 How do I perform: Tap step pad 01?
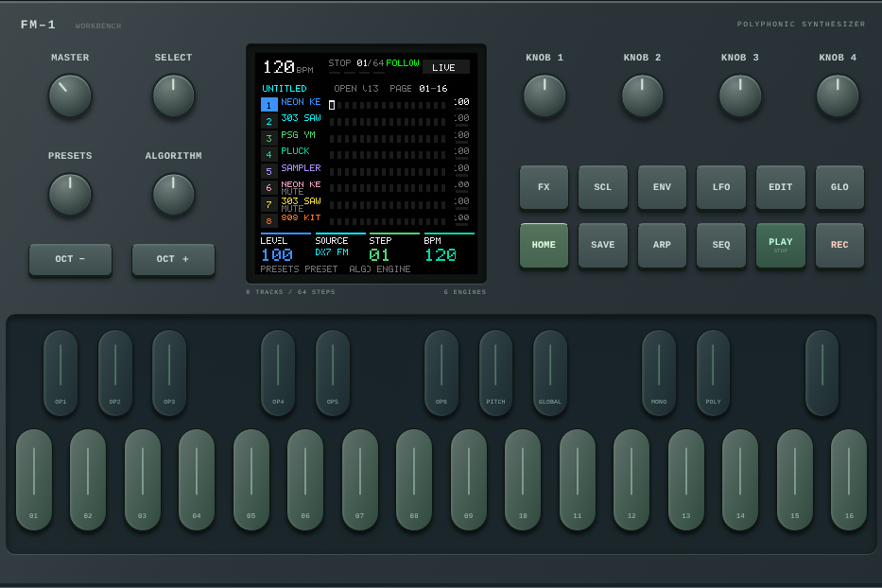tap(34, 479)
